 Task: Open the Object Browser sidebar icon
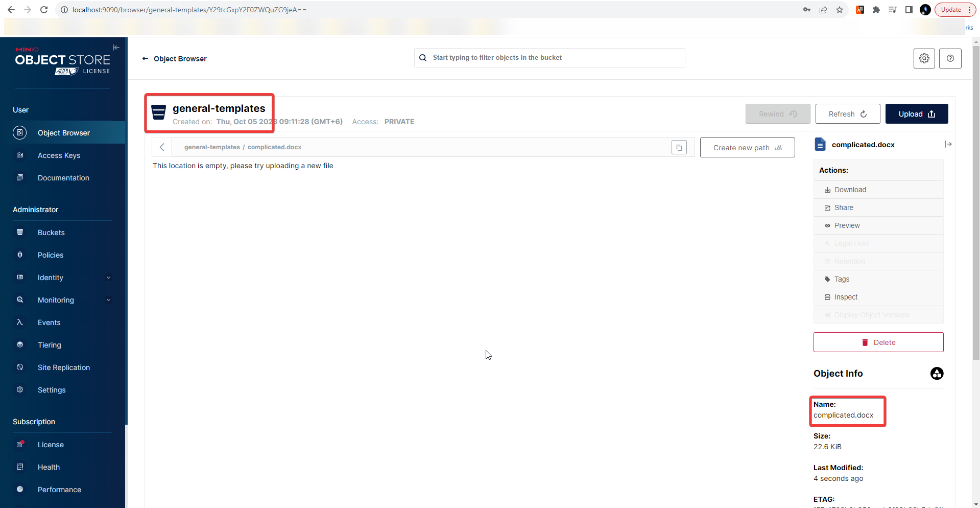(x=19, y=132)
